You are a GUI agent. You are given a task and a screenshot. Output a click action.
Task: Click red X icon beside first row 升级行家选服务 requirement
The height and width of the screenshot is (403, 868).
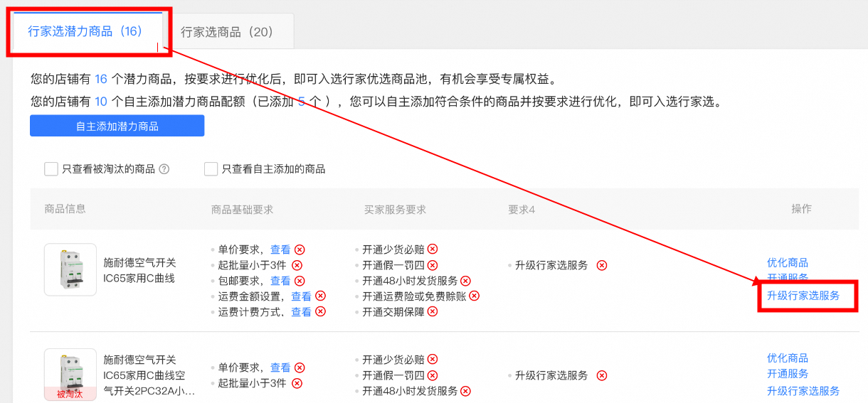602,265
